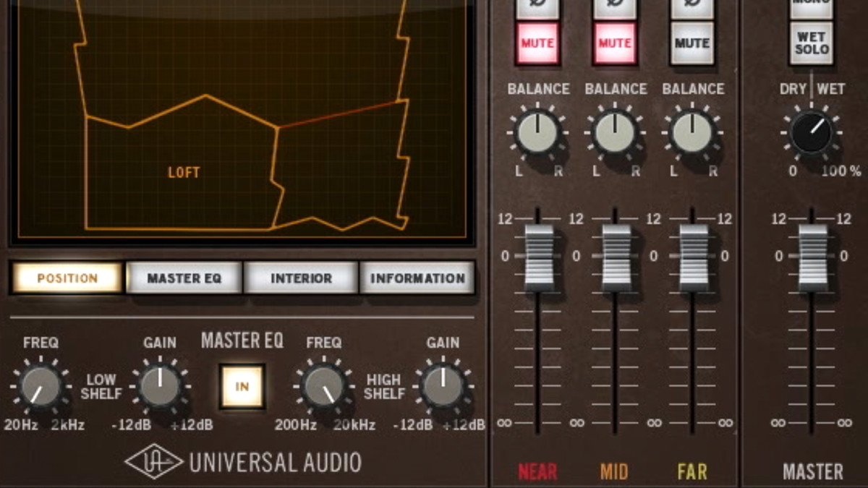Image resolution: width=868 pixels, height=488 pixels.
Task: Open the INFORMATION tab
Action: 417,278
